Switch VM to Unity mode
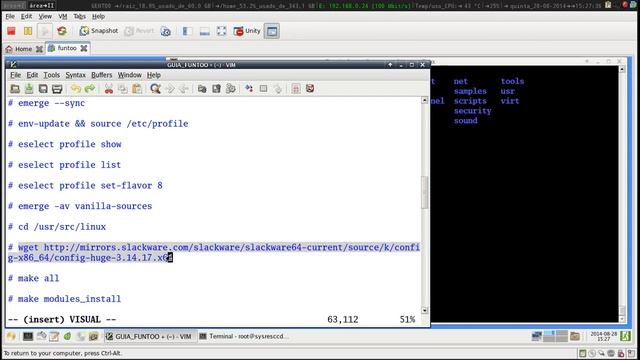 coord(247,31)
